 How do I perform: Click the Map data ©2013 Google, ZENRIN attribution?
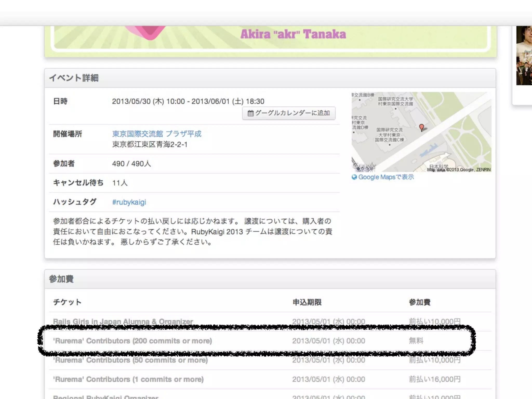(x=459, y=170)
